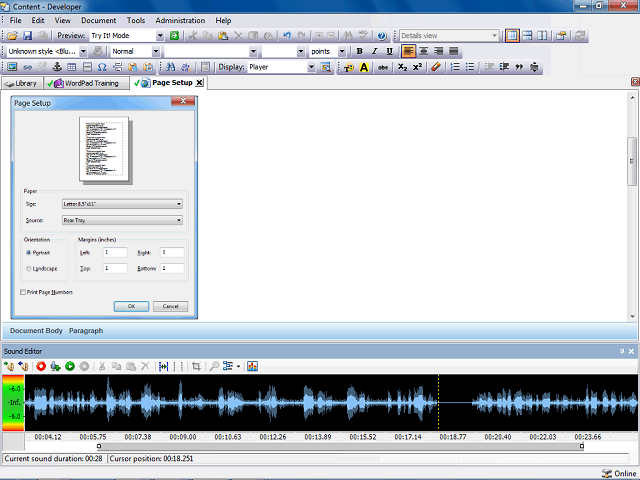The width and height of the screenshot is (640, 480).
Task: Click the sound timeline scroll slider bar
Action: coord(340,446)
